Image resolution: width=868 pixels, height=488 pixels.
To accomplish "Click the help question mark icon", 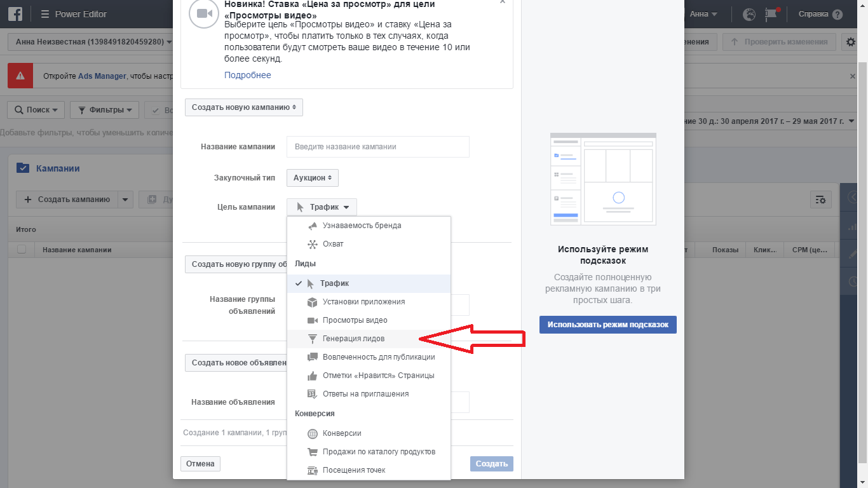I will (837, 14).
